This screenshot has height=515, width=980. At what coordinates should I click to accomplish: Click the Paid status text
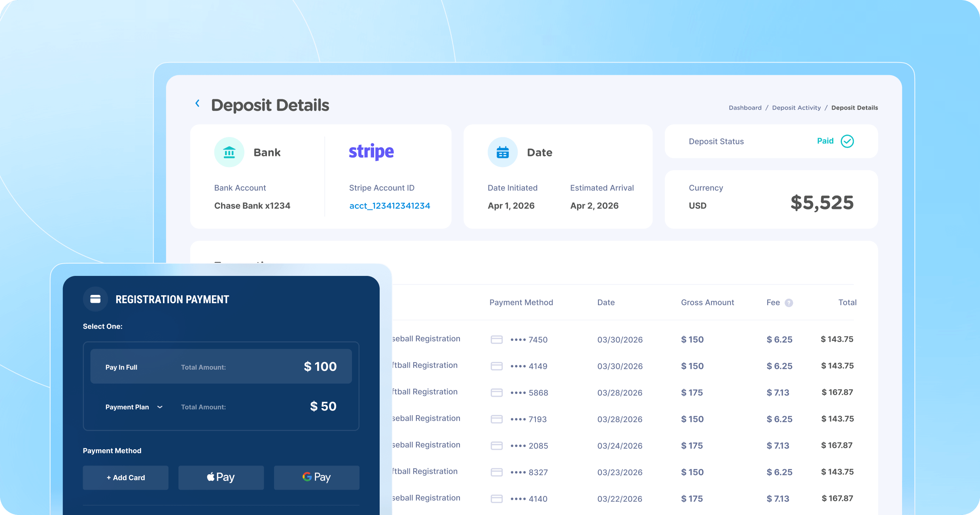tap(825, 141)
